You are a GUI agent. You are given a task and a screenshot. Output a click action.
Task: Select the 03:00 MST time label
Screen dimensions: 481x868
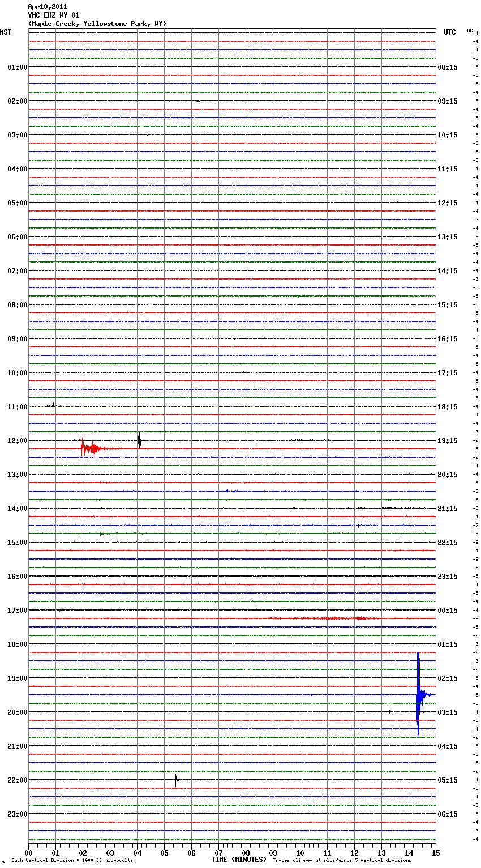(17, 135)
